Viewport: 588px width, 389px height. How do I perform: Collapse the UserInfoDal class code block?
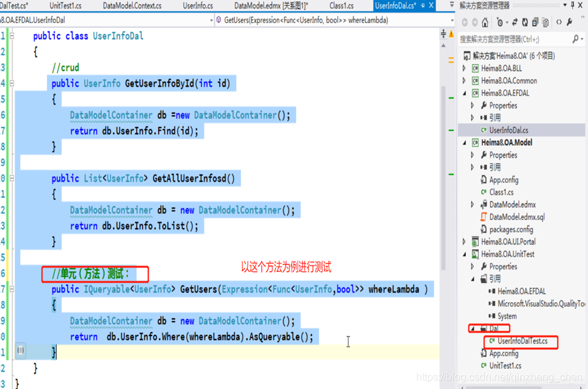tap(12, 36)
